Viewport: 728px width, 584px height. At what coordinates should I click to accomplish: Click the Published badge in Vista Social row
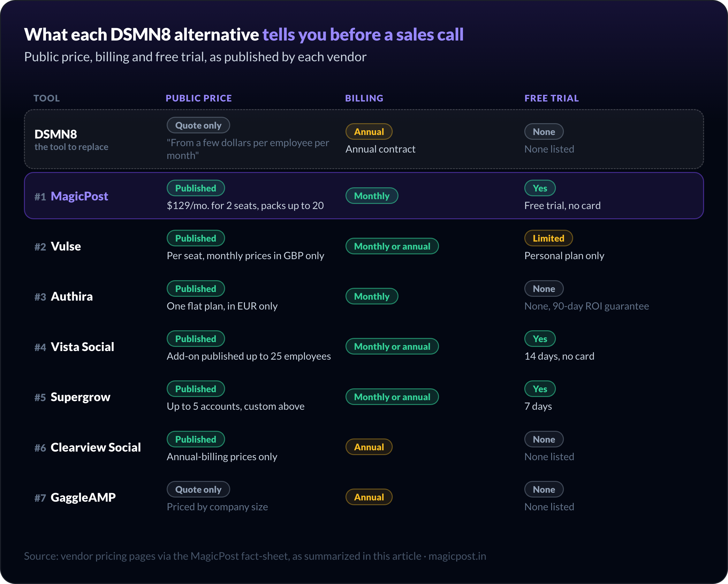point(195,339)
